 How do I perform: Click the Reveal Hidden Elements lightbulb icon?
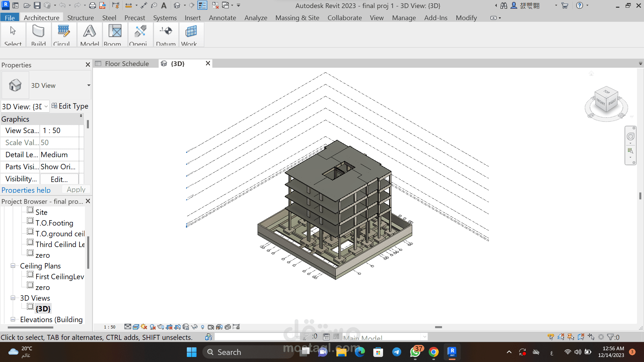(x=202, y=327)
